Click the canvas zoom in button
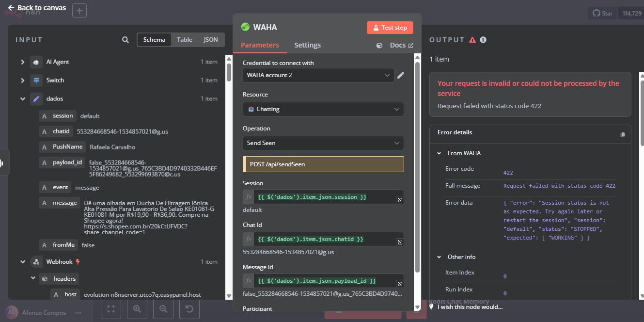 point(137,308)
